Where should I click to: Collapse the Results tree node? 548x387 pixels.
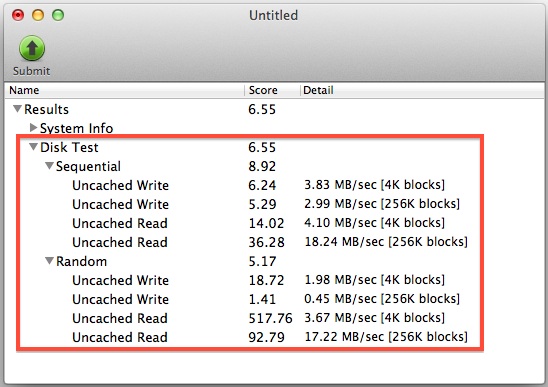tap(17, 109)
